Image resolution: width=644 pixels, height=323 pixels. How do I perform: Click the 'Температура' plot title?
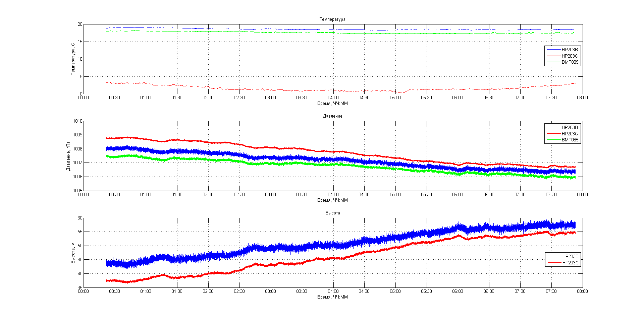[x=332, y=19]
